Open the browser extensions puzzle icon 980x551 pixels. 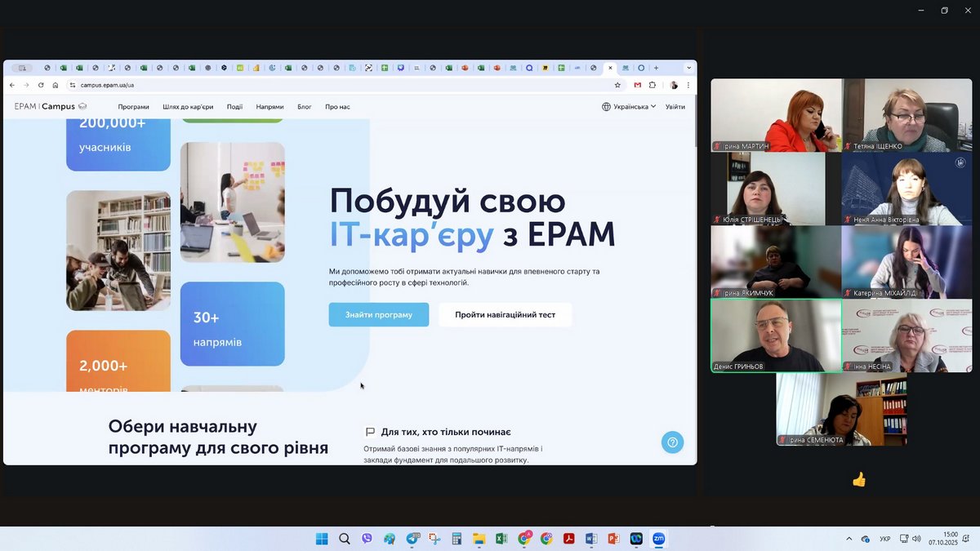click(x=653, y=85)
